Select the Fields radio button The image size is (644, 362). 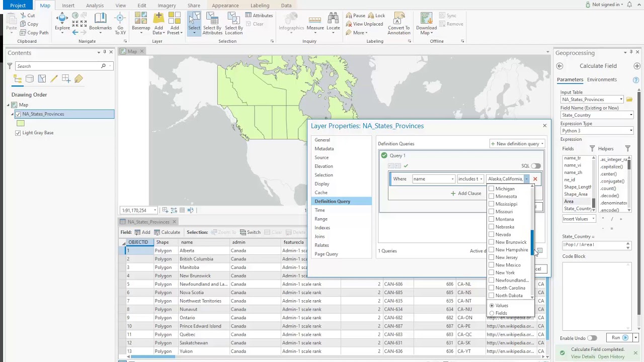coord(492,313)
